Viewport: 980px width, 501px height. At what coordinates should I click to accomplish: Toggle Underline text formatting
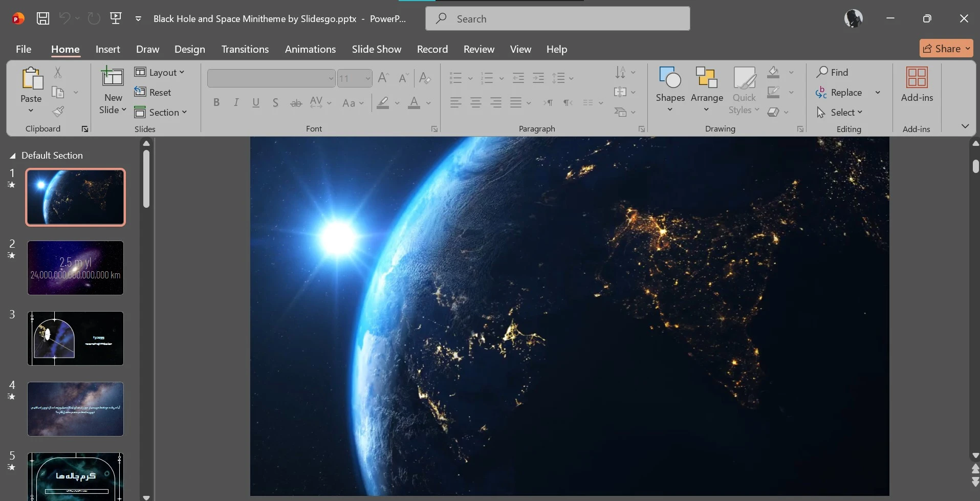256,103
